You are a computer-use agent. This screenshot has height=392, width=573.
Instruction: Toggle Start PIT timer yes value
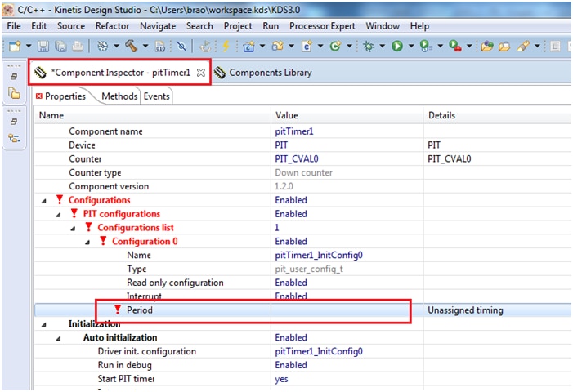click(281, 379)
